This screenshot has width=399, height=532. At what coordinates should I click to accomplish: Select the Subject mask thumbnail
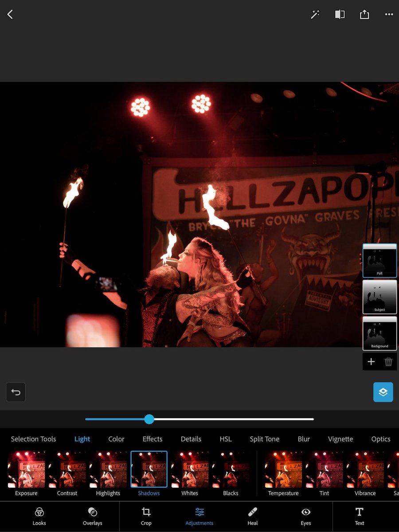coord(379,297)
